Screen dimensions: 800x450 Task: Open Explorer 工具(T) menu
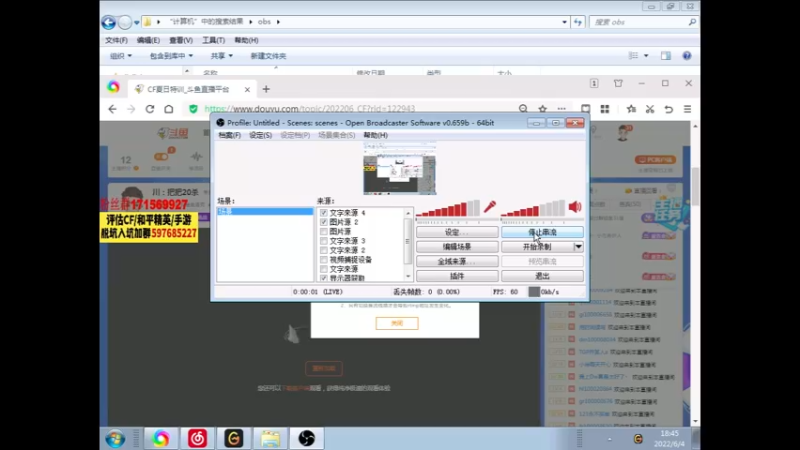point(213,40)
